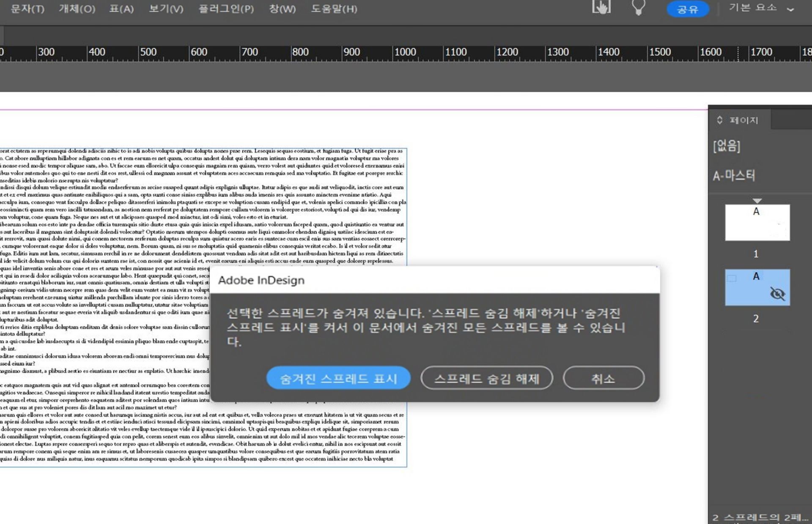Open the 도움말(H) menu
Image resolution: width=812 pixels, height=524 pixels.
click(335, 9)
